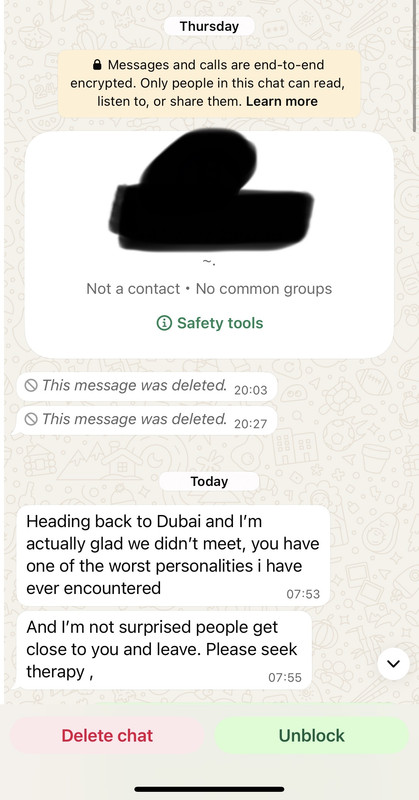Tap Learn more about encryption
The height and width of the screenshot is (800, 419).
point(282,101)
